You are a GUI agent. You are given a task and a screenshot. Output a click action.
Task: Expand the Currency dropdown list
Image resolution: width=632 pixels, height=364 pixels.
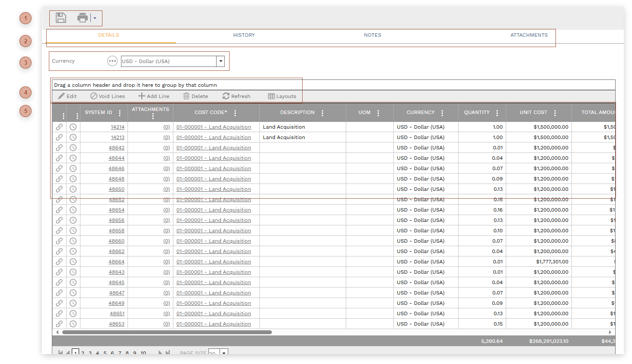[221, 61]
